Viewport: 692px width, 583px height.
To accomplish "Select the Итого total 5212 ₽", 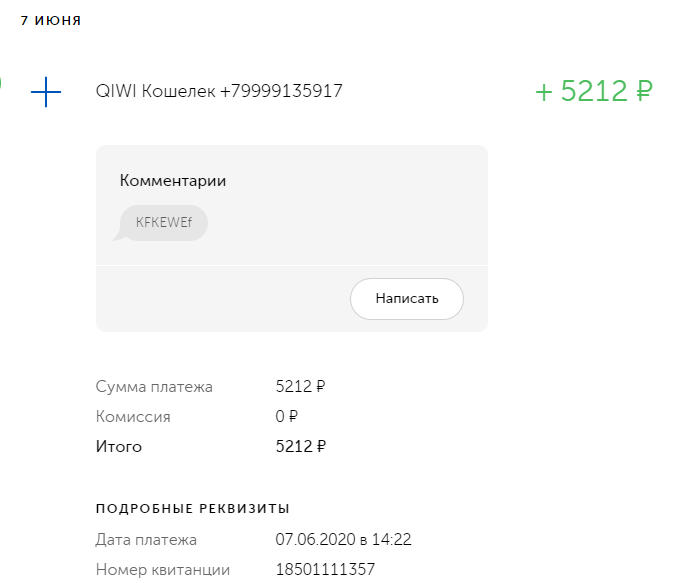I will (301, 447).
